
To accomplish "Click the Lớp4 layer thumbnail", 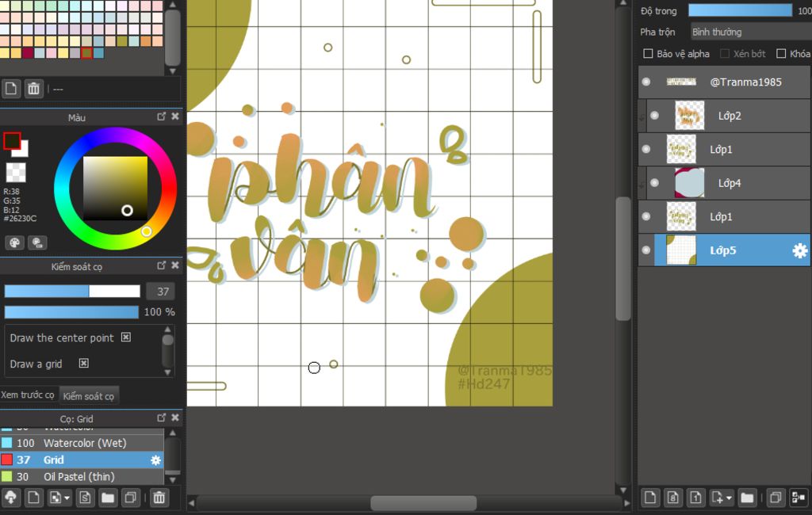I will 689,183.
